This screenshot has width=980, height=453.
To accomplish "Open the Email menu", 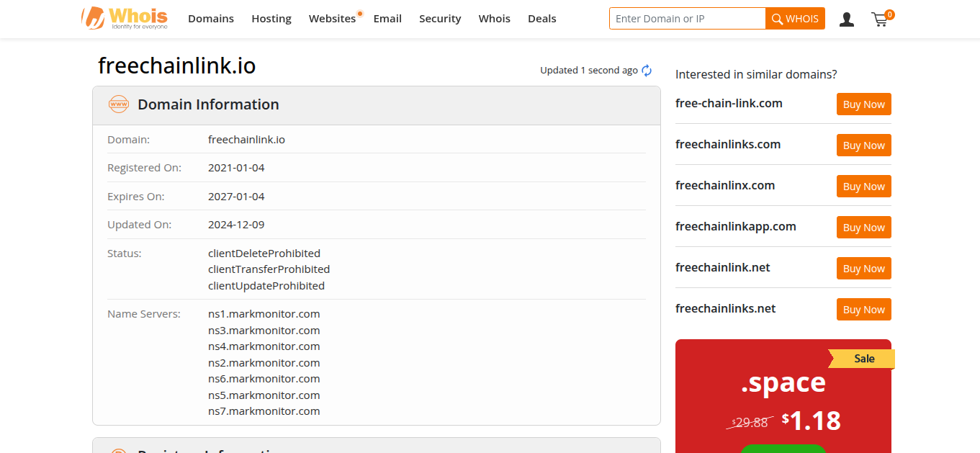I will tap(387, 19).
